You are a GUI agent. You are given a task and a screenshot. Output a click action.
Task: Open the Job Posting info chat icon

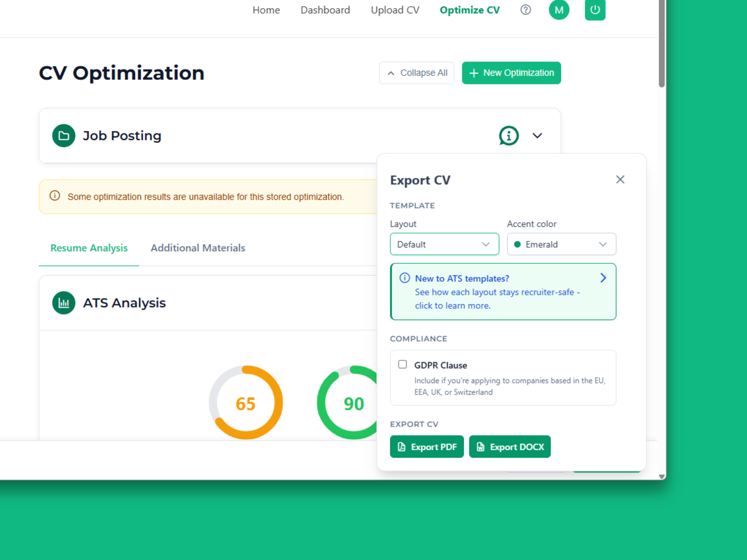[x=509, y=136]
